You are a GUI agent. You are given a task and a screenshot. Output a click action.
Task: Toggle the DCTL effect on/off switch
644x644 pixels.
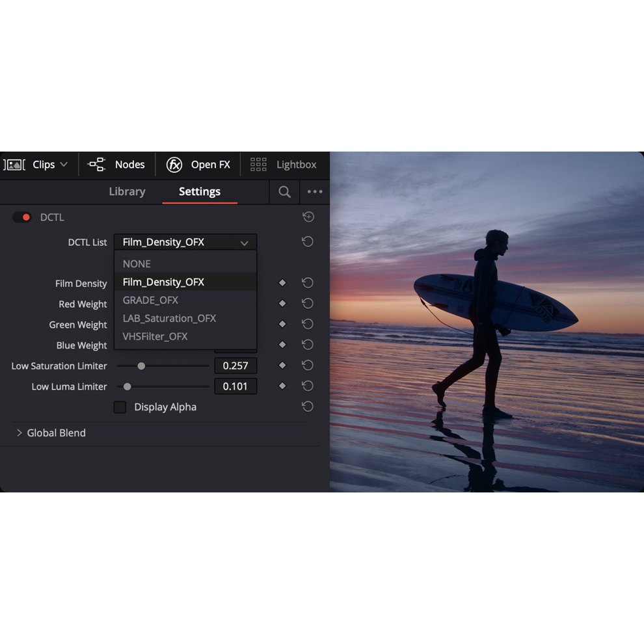pyautogui.click(x=22, y=217)
